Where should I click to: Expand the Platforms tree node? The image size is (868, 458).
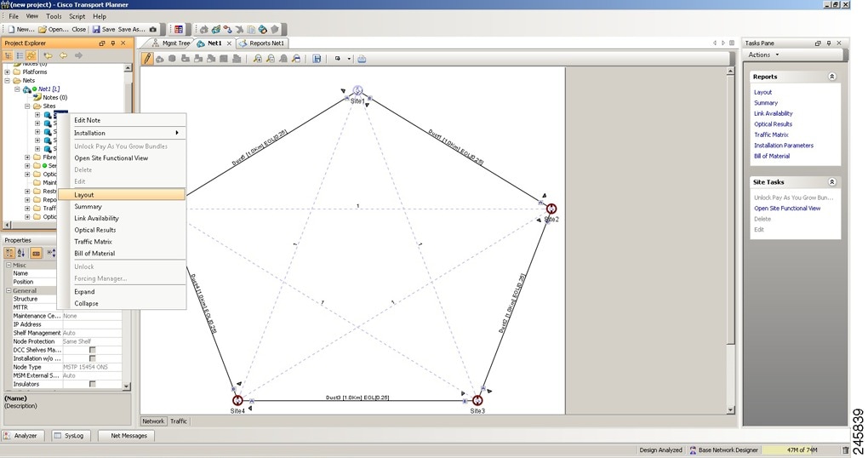click(7, 72)
